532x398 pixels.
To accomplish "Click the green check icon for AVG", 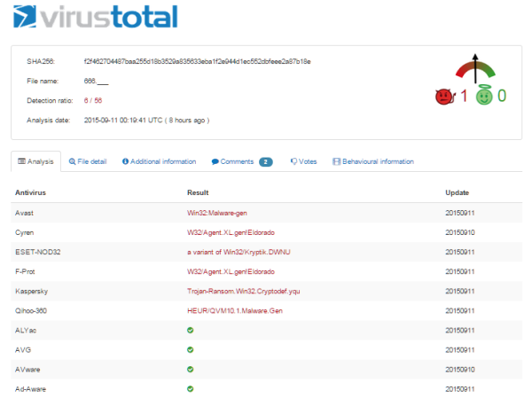I will (191, 349).
